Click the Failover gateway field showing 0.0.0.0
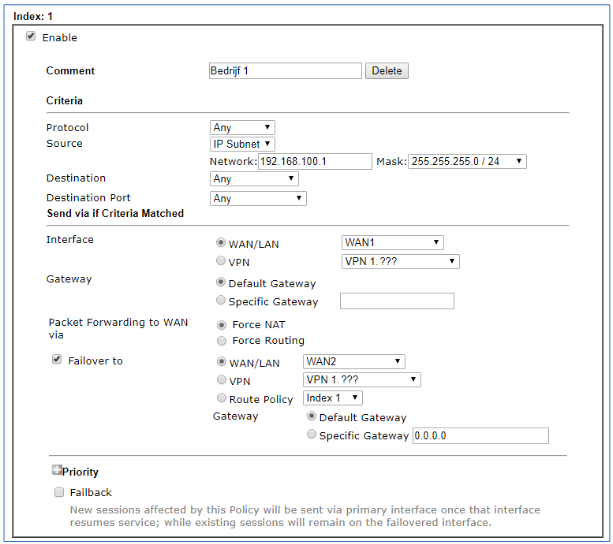Viewport: 613px width, 544px height. tap(480, 436)
